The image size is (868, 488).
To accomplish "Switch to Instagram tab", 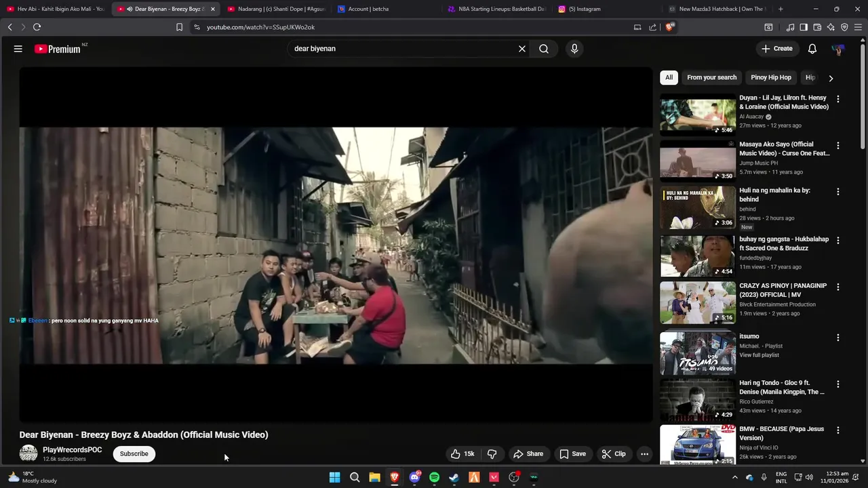I will (x=607, y=9).
